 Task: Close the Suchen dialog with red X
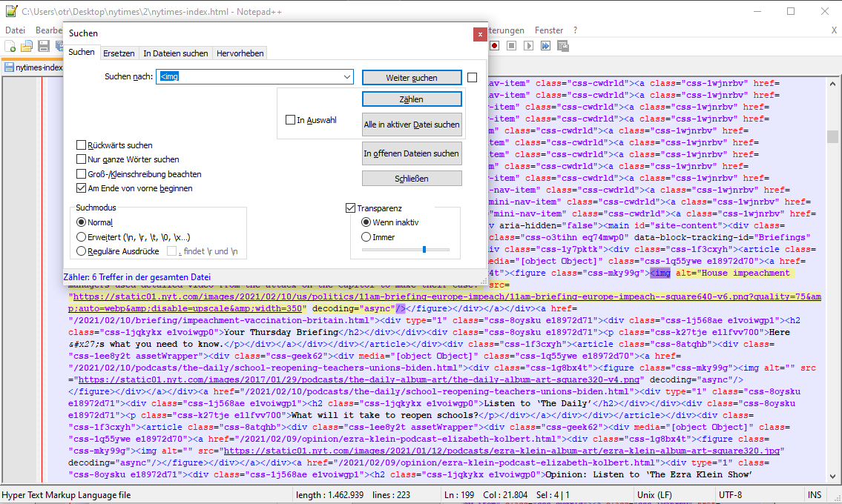pyautogui.click(x=480, y=34)
